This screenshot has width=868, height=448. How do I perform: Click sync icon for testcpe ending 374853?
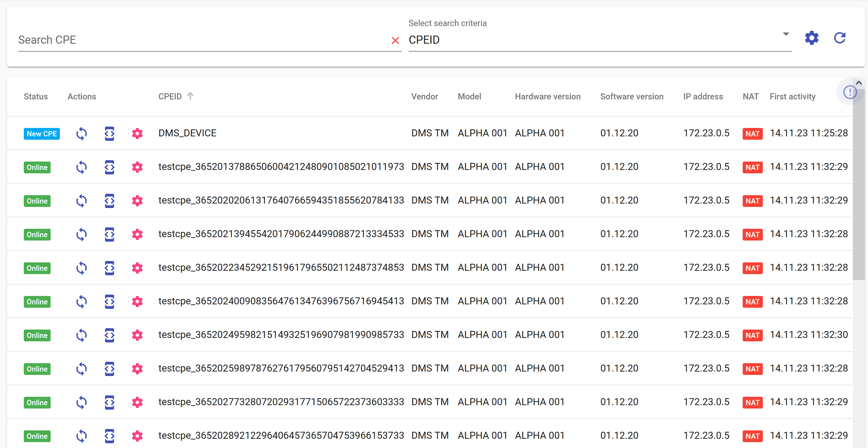click(x=82, y=268)
